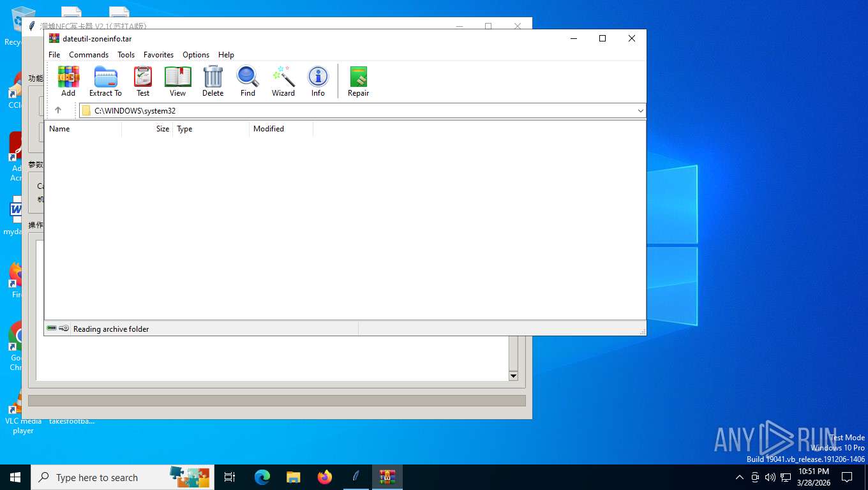The height and width of the screenshot is (490, 868).
Task: Click the drive icon in status bar
Action: 52,329
